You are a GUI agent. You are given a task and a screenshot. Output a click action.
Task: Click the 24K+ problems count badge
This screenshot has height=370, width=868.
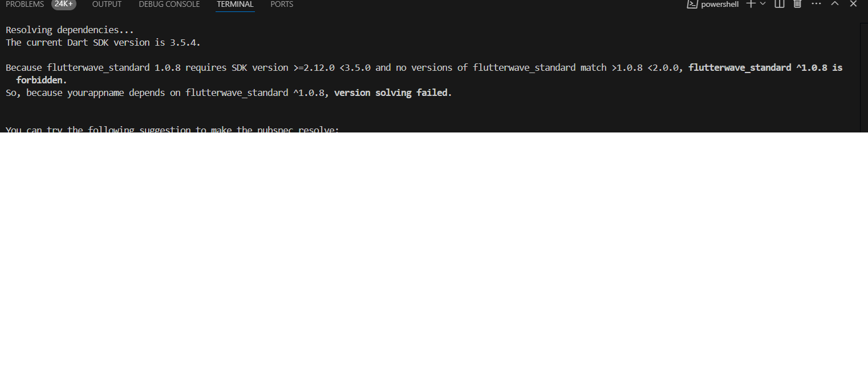[x=63, y=4]
